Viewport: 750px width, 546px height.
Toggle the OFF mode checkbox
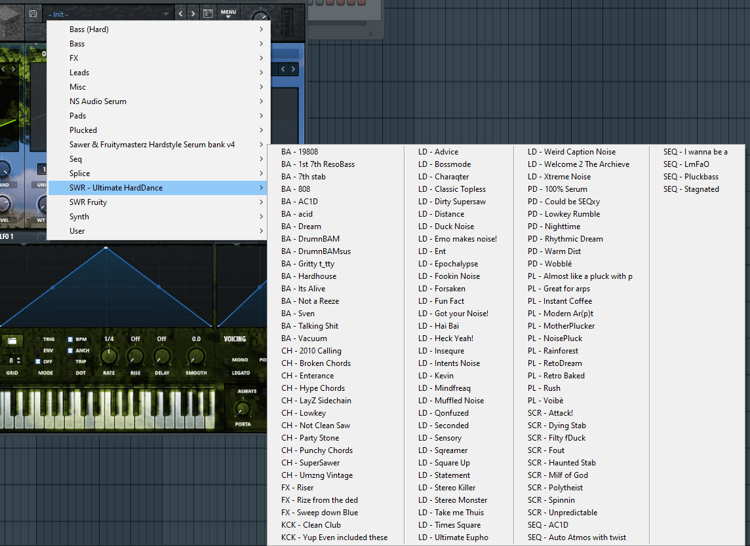[x=38, y=361]
